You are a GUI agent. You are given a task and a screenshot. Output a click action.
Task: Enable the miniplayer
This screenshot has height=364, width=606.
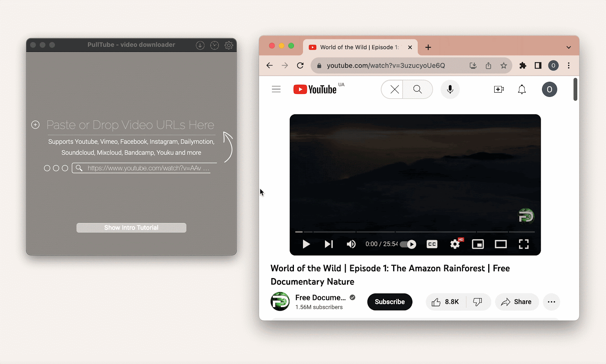point(478,244)
